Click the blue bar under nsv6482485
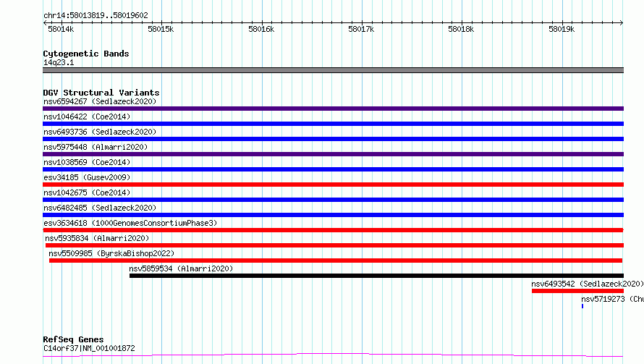Image resolution: width=644 pixels, height=364 pixels. click(x=333, y=215)
